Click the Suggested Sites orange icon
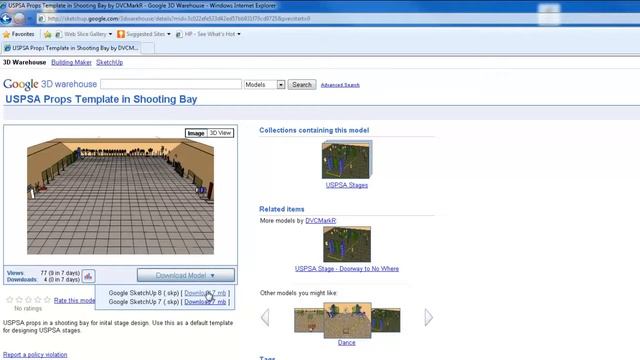 121,34
